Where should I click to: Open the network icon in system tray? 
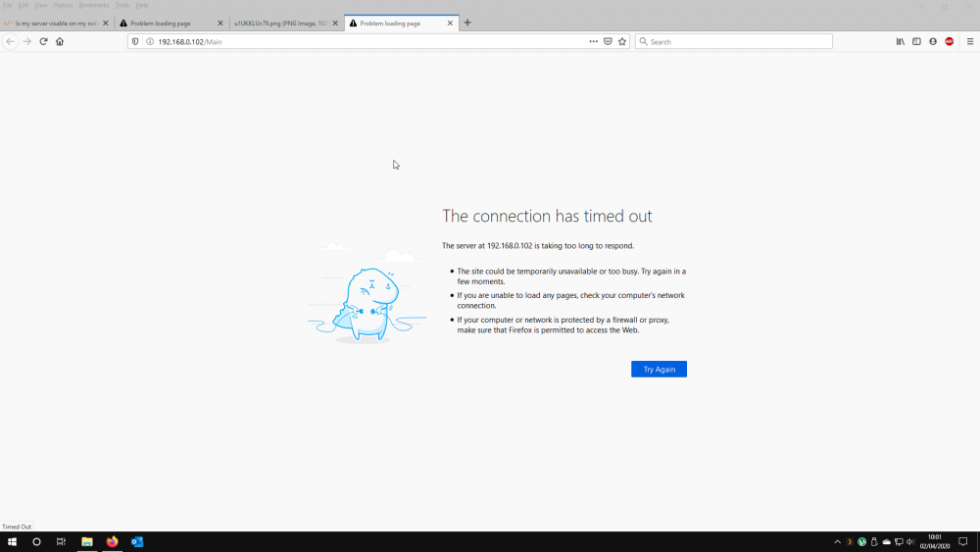pyautogui.click(x=899, y=542)
